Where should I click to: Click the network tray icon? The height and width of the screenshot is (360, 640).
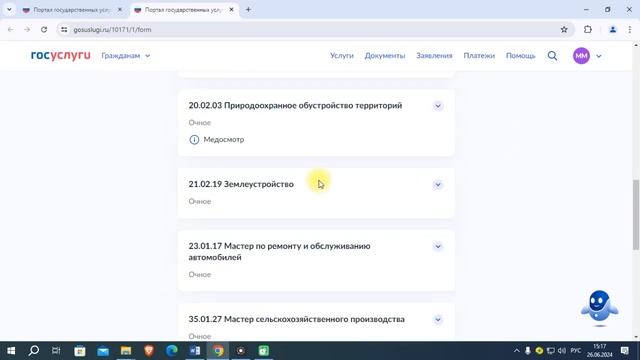[x=551, y=351]
